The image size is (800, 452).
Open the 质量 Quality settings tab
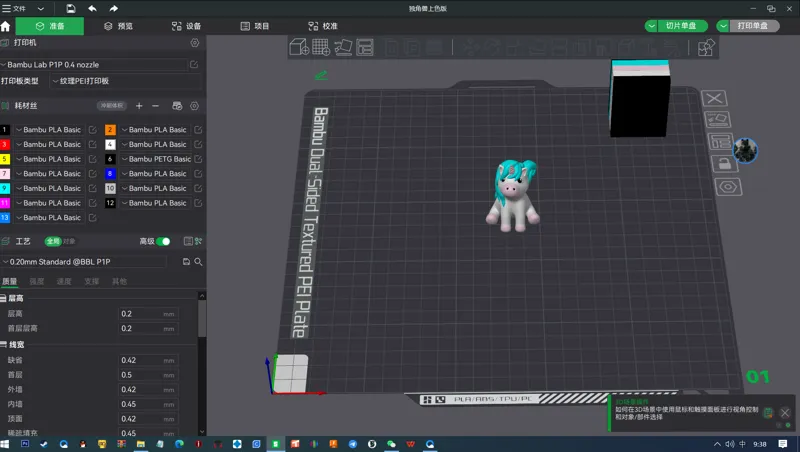click(x=10, y=281)
